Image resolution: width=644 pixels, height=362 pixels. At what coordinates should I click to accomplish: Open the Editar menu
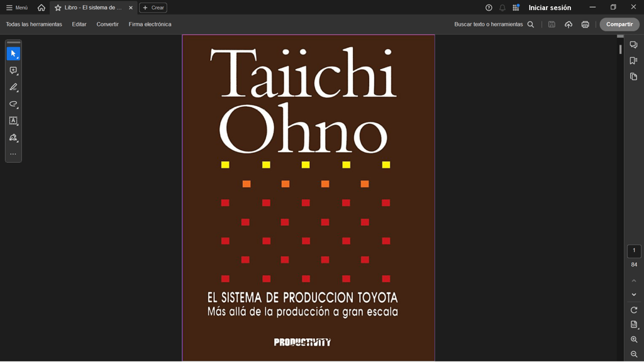point(79,25)
